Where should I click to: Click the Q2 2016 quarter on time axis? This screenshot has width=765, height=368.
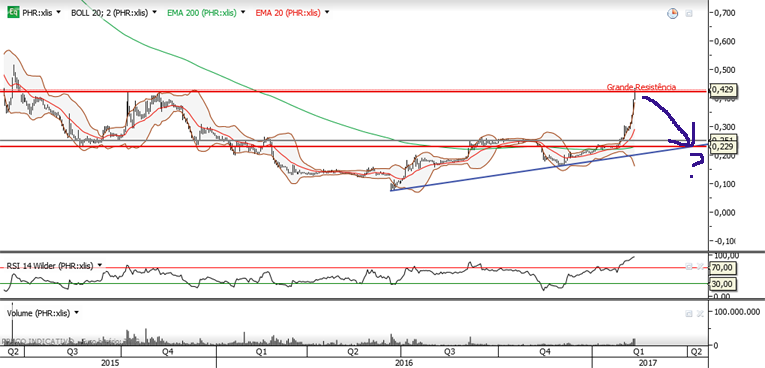(354, 351)
